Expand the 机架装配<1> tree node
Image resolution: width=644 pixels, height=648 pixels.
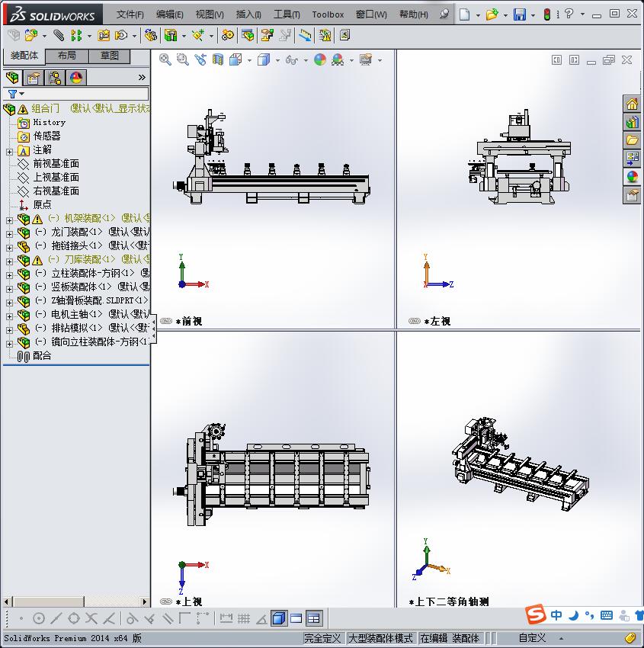9,220
